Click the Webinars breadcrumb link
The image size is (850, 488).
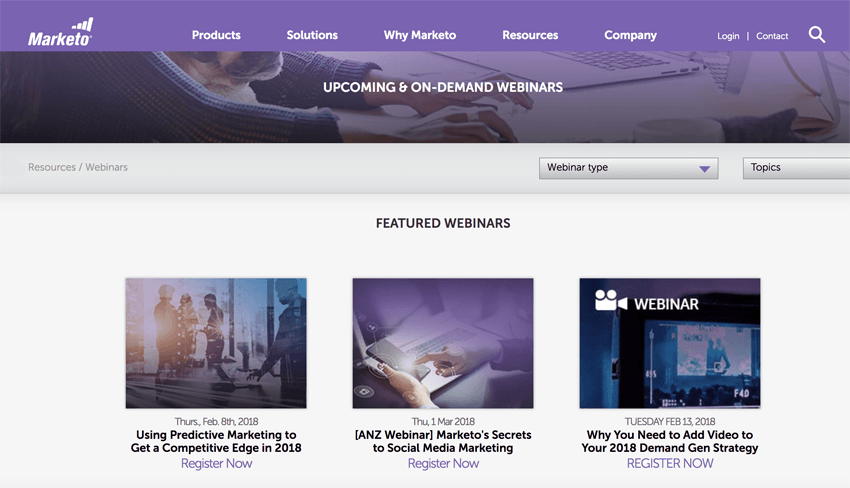[106, 168]
